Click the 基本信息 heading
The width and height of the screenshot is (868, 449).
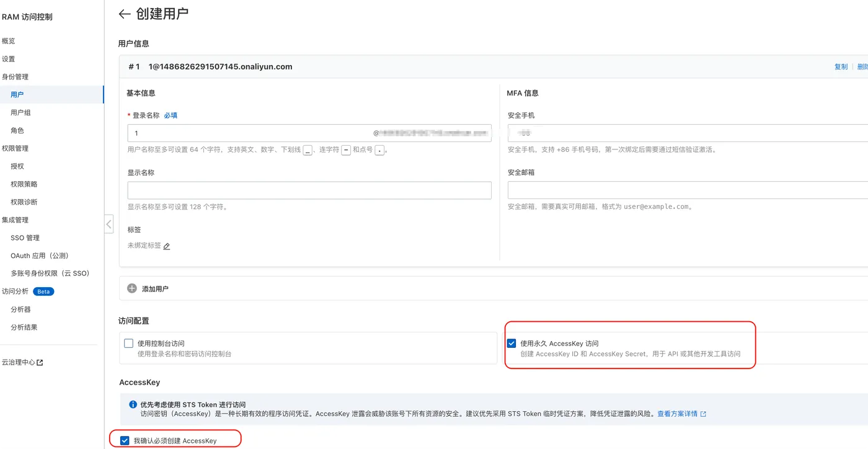point(141,93)
